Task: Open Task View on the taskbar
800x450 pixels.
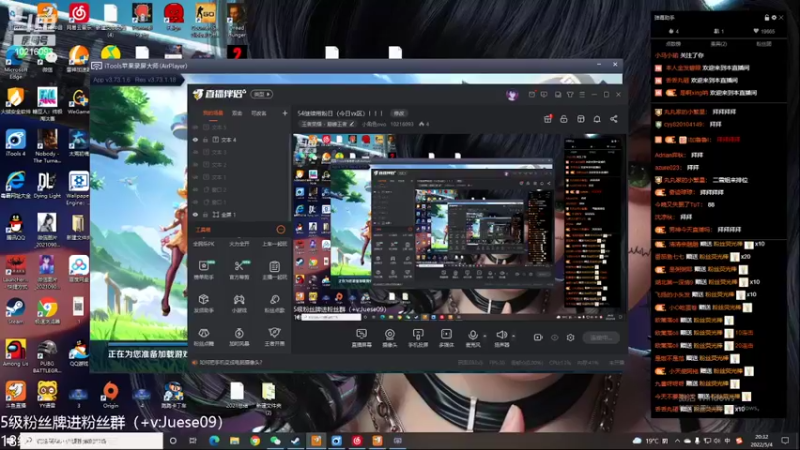Action: pos(192,440)
